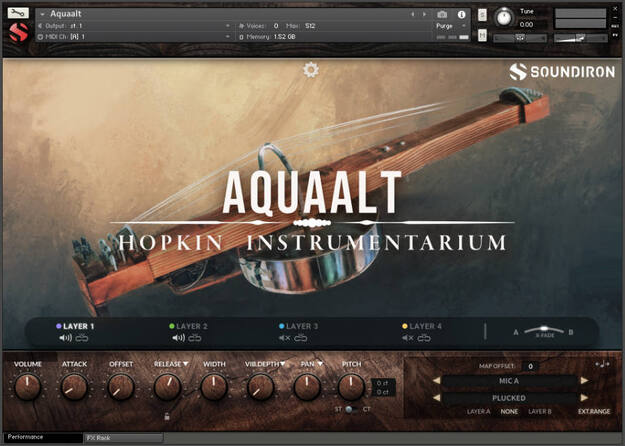This screenshot has width=625, height=446.
Task: Toggle Layer 4 link icon
Action: click(x=424, y=338)
